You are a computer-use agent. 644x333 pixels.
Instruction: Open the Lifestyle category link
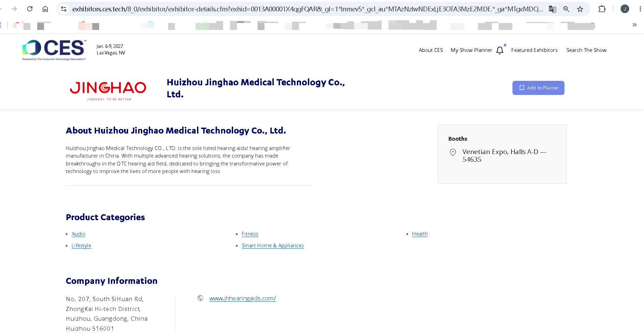tap(81, 246)
